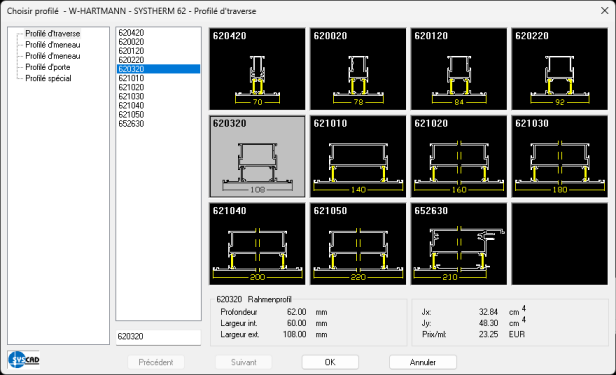Click the Précédent button
The width and height of the screenshot is (616, 375).
(x=156, y=362)
